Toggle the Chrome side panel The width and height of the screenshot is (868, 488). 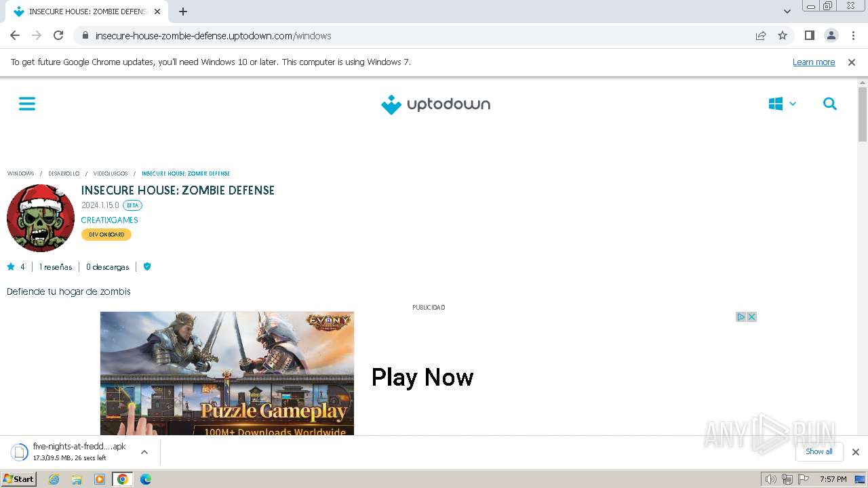[809, 35]
